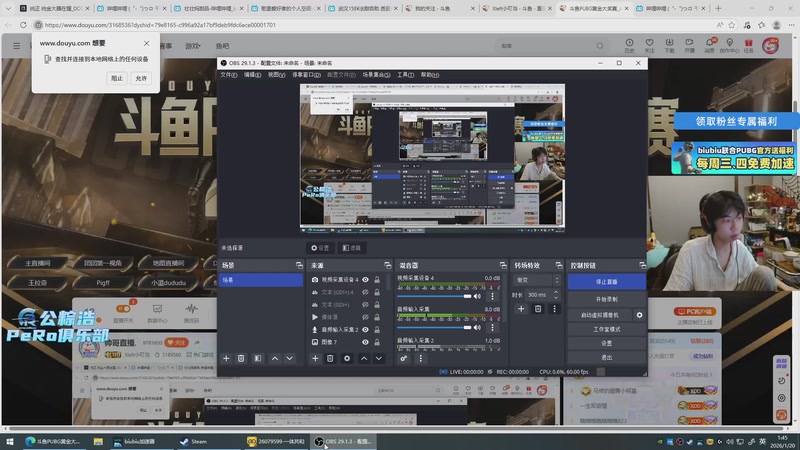Image resolution: width=800 pixels, height=450 pixels.
Task: Open 文件 menu in OBS
Action: [x=229, y=75]
